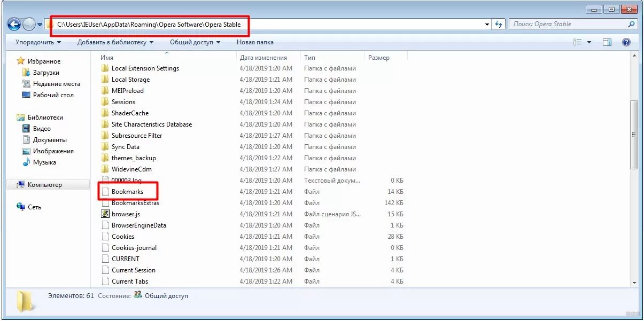Image resolution: width=644 pixels, height=321 pixels.
Task: Select the Bookmarks file icon
Action: [x=105, y=192]
